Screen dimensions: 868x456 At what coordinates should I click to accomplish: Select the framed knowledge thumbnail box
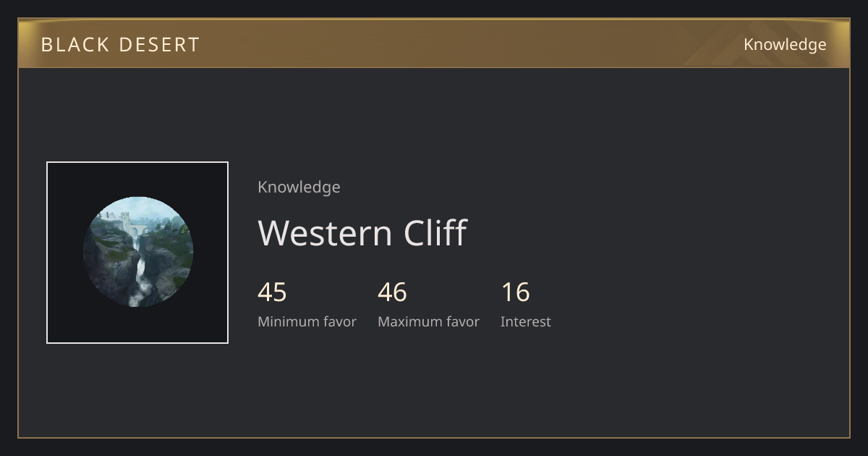137,253
